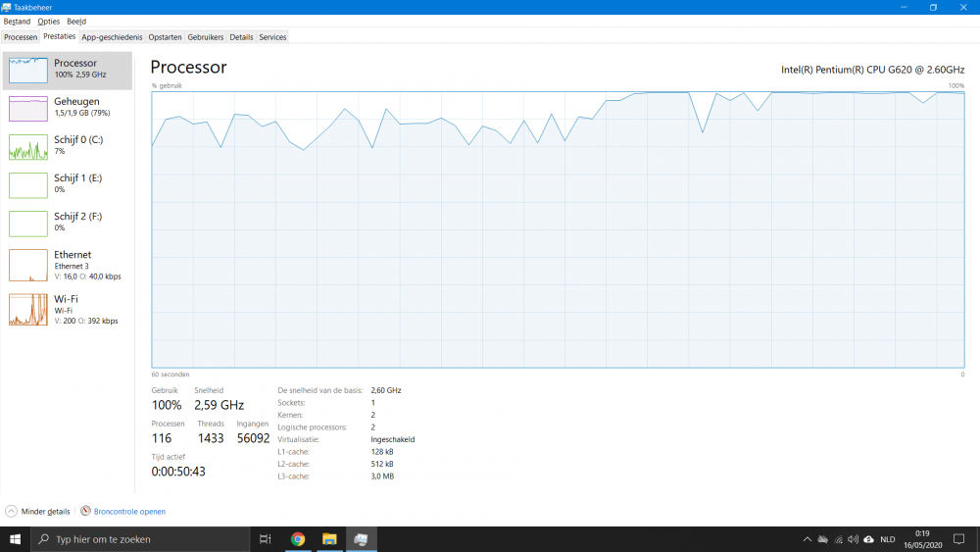Click the taskbar search box

point(140,539)
